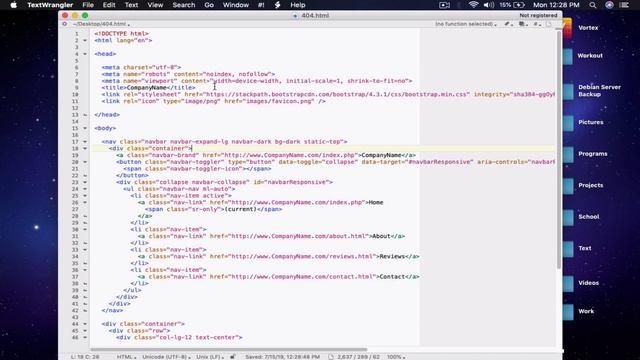640x360 pixels.
Task: Open the TextWrangler application menu
Action: pos(50,5)
